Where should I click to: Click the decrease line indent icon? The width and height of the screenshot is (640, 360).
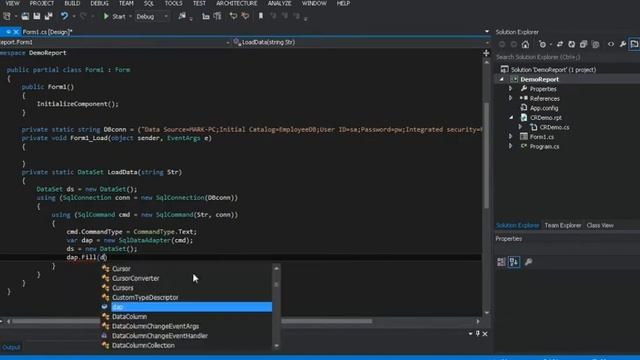tap(206, 16)
